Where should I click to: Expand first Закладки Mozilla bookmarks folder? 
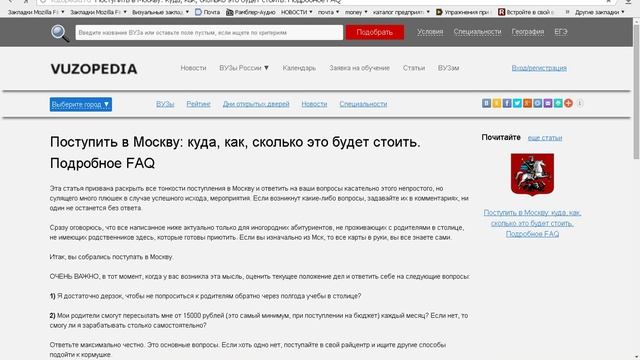click(36, 12)
